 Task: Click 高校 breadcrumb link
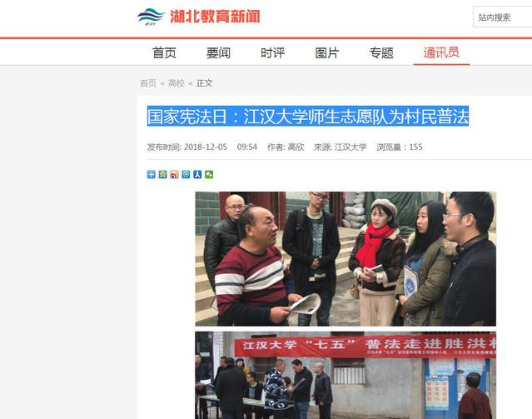coord(177,83)
